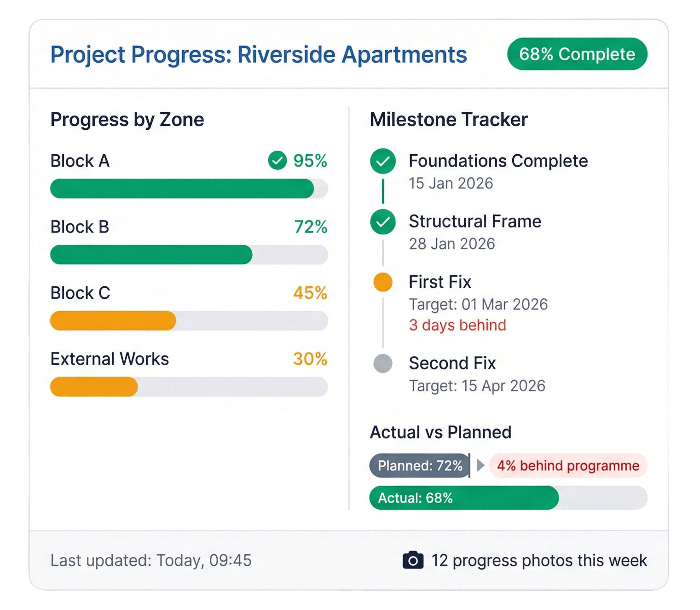Expand the Actual vs Planned section
Viewport: 700px width, 610px height.
(x=440, y=432)
